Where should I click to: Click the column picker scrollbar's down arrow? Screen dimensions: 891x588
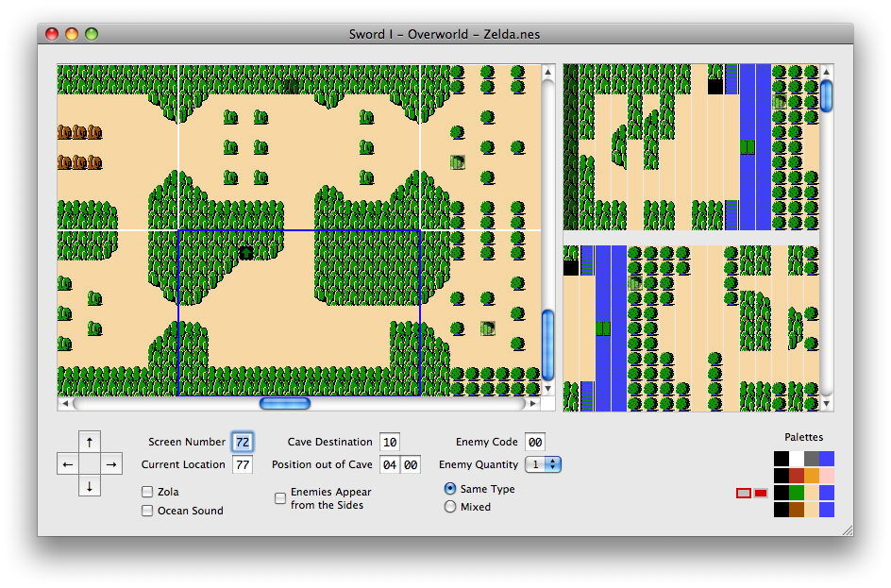coord(827,403)
